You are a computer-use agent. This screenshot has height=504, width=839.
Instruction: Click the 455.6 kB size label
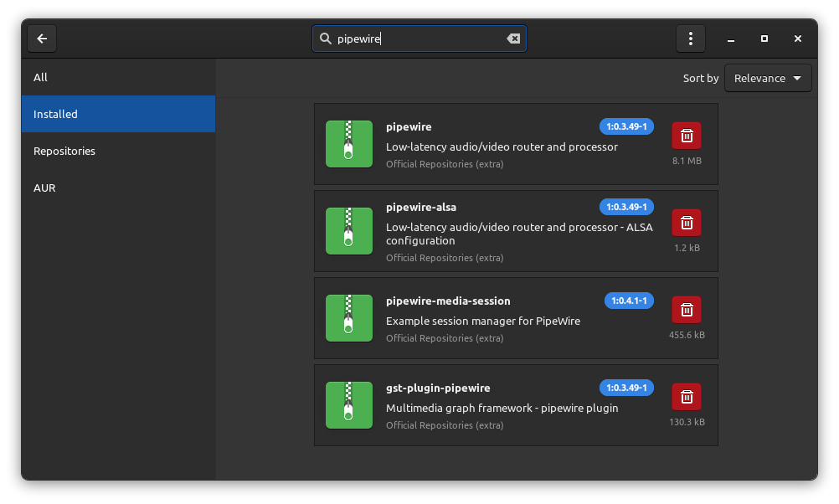(x=687, y=335)
